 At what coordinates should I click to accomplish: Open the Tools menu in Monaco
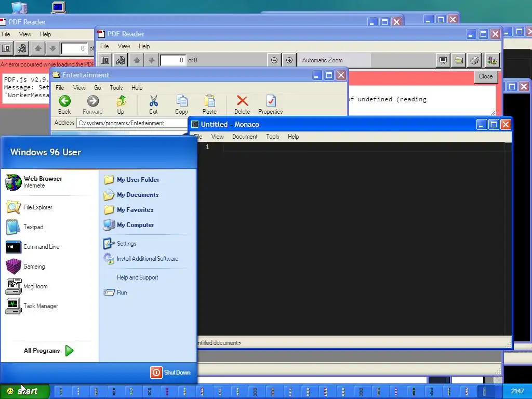point(272,137)
